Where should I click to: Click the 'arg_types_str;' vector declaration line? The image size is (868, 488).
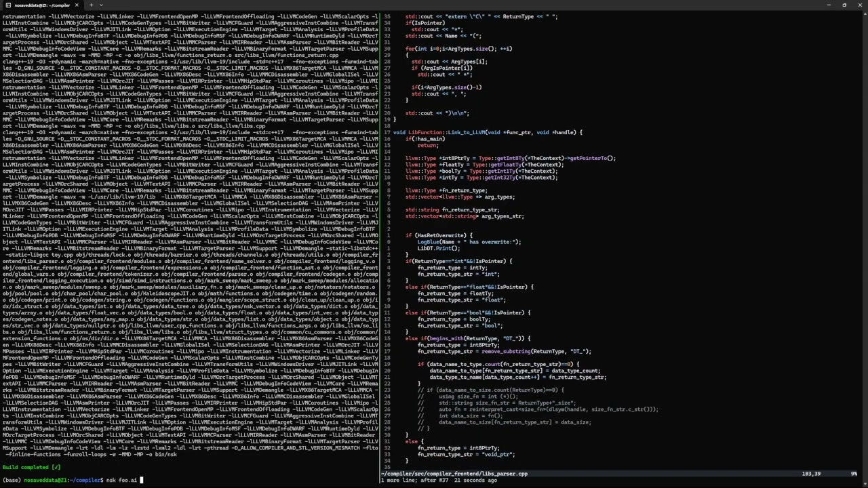[465, 216]
